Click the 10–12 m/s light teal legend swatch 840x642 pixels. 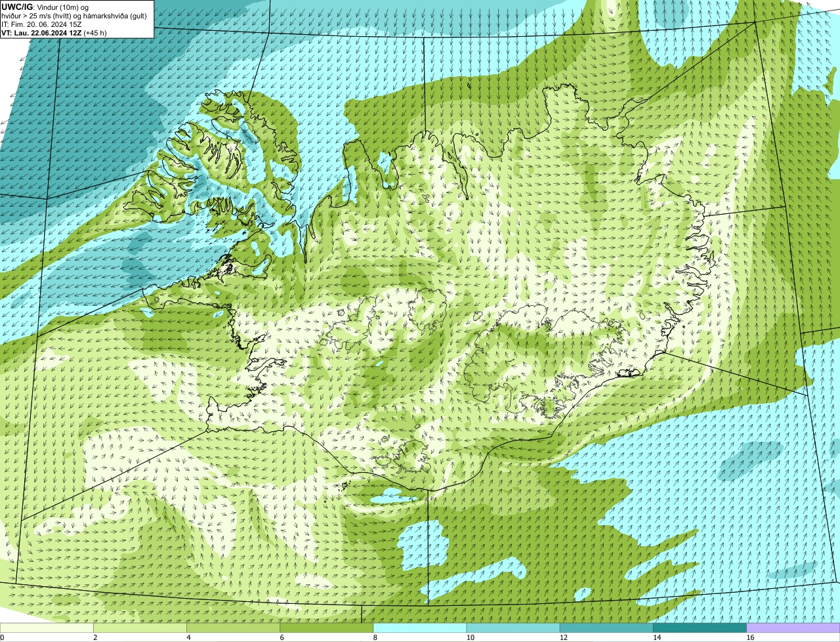point(513,628)
